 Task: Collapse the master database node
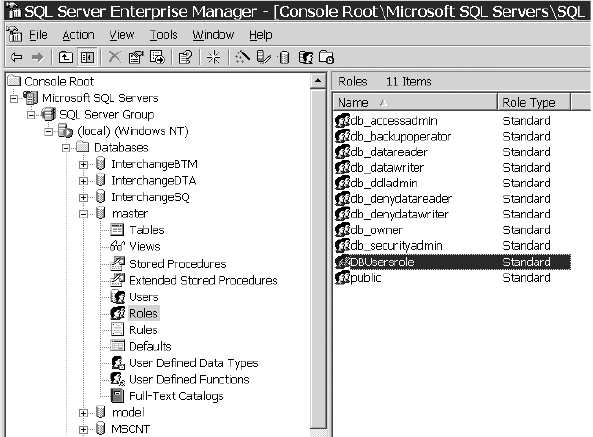83,214
